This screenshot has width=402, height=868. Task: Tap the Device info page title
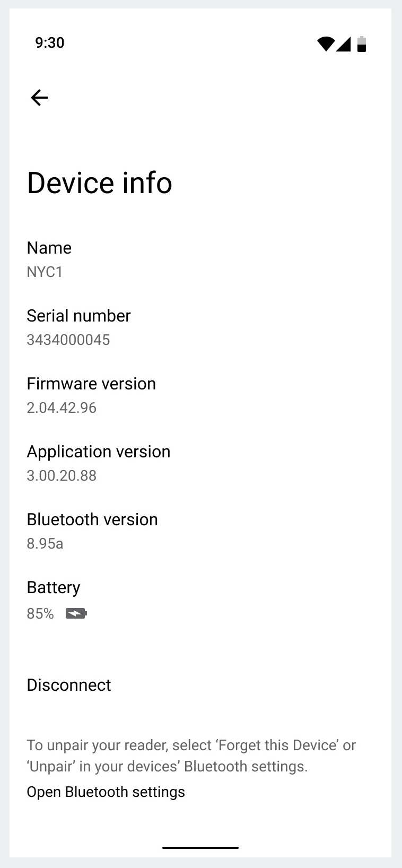tap(100, 183)
